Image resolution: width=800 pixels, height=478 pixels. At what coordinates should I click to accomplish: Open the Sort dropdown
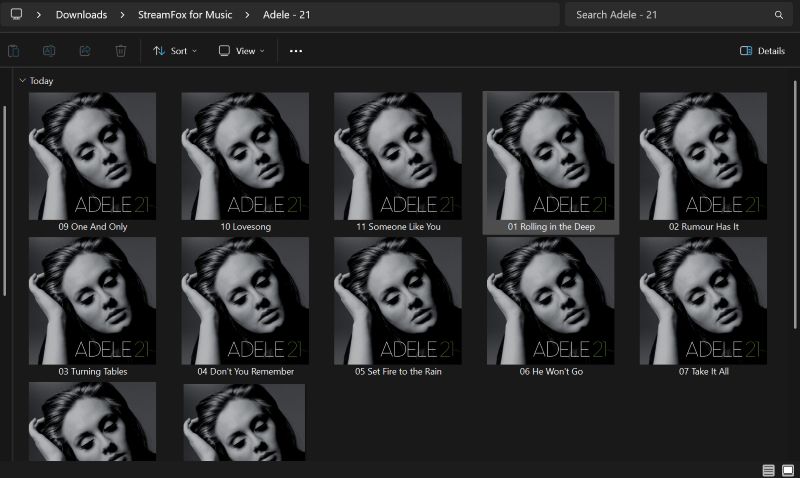[175, 51]
